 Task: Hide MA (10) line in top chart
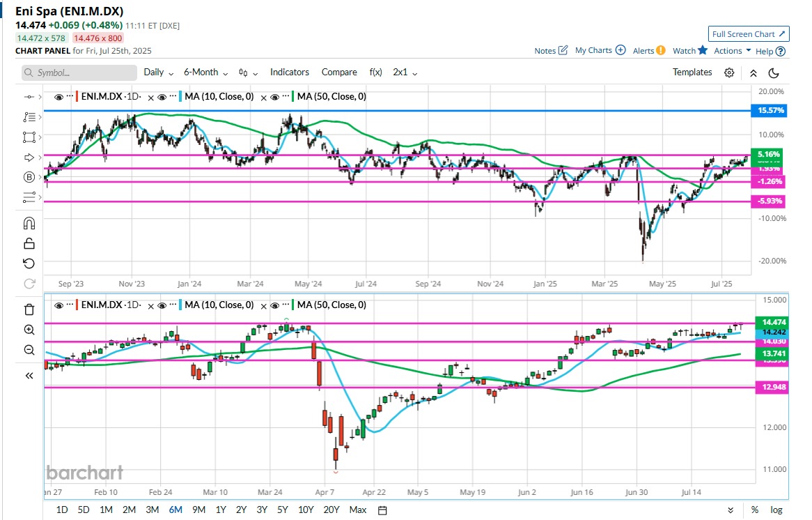[x=162, y=97]
